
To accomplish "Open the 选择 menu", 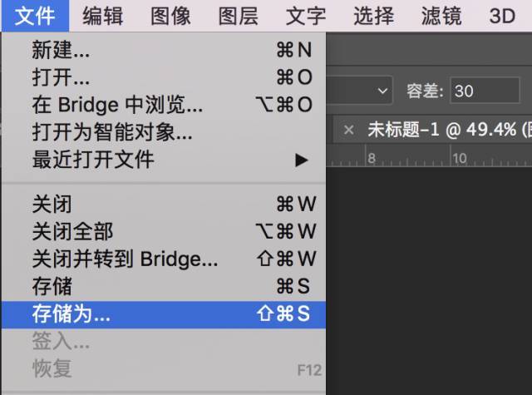I will [x=373, y=15].
